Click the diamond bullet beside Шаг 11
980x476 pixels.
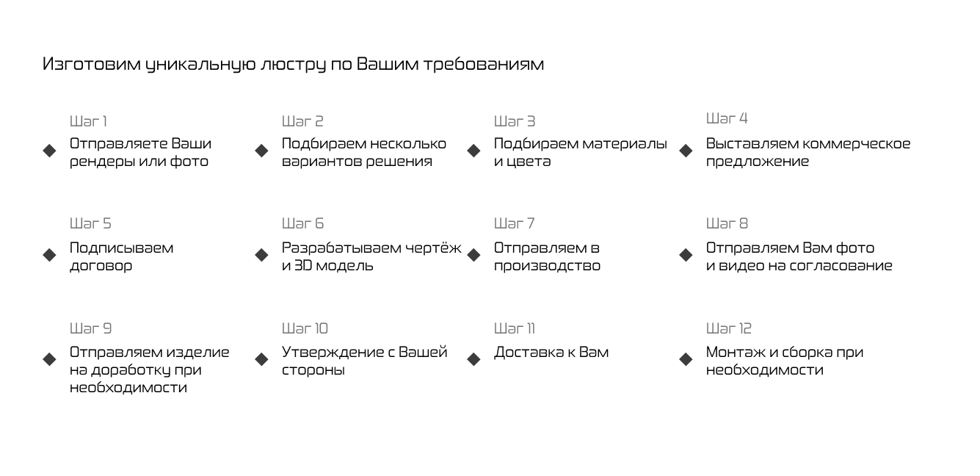[x=473, y=359]
